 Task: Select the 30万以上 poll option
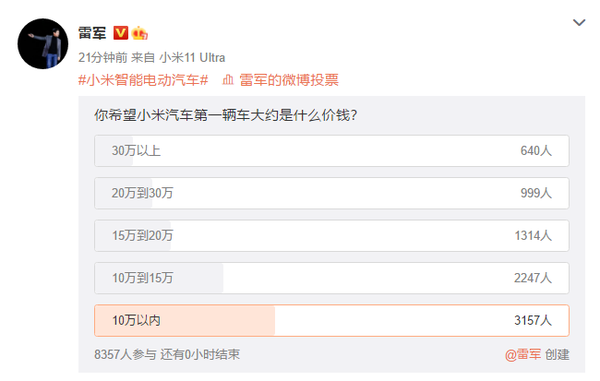pos(332,151)
